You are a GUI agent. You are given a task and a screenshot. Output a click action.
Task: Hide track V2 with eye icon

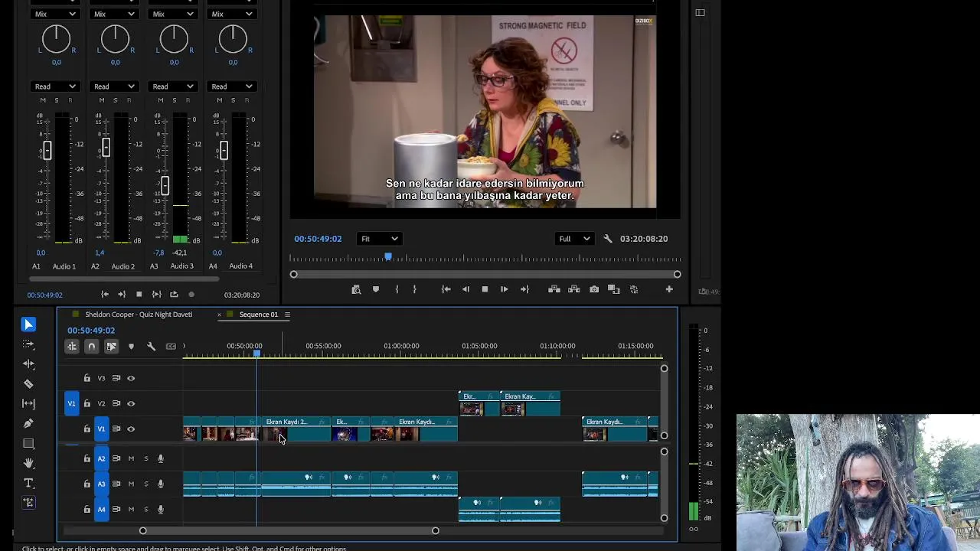coord(131,403)
